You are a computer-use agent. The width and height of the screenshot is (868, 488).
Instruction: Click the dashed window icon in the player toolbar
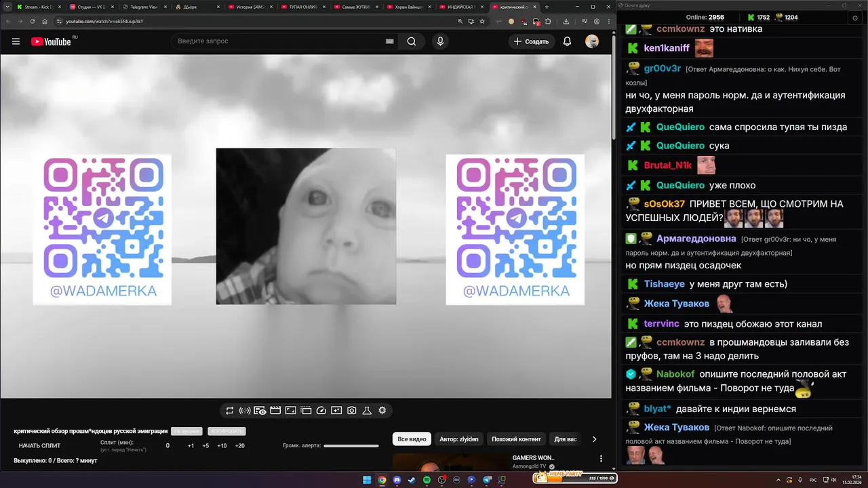306,411
